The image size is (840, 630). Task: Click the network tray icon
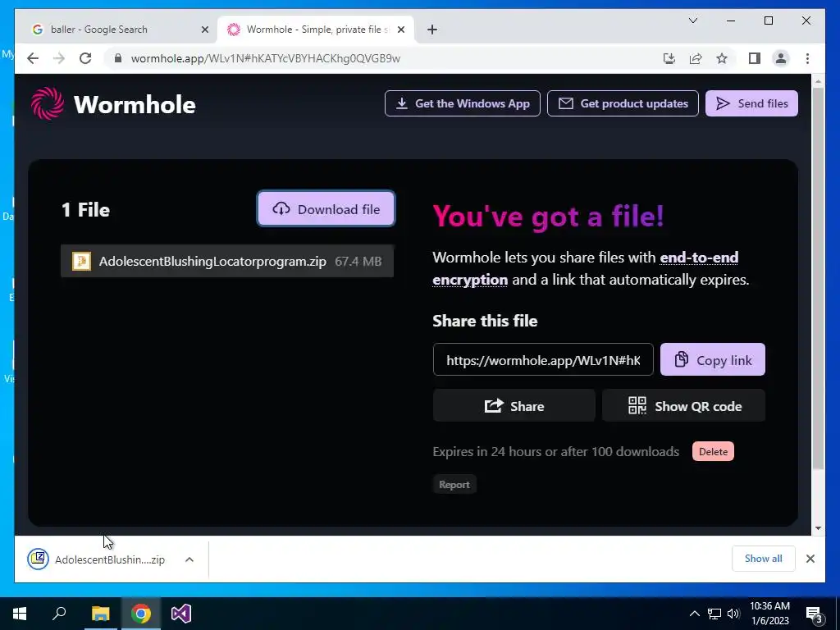point(714,614)
